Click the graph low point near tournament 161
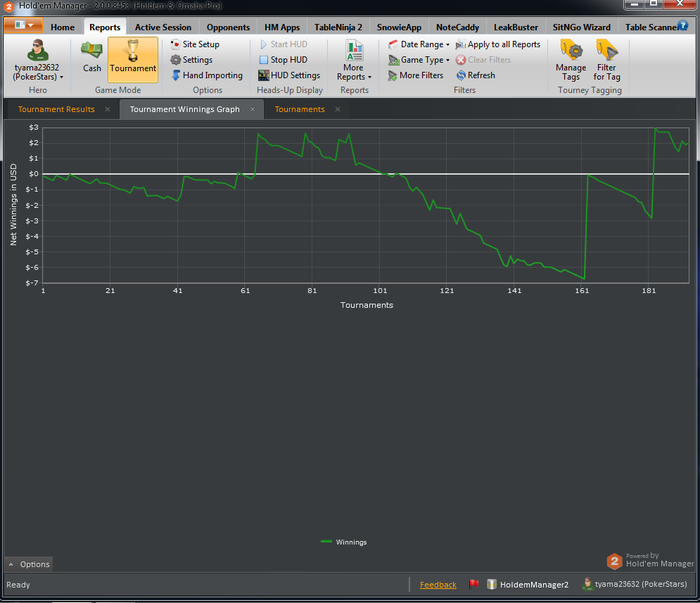700x603 pixels. (x=584, y=279)
